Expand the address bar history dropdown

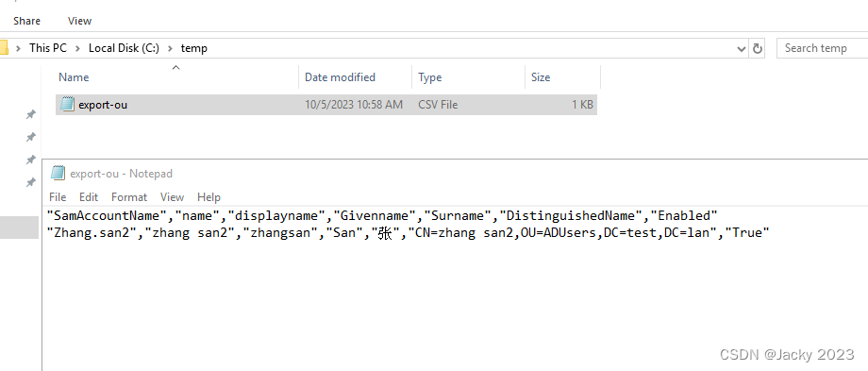point(742,49)
